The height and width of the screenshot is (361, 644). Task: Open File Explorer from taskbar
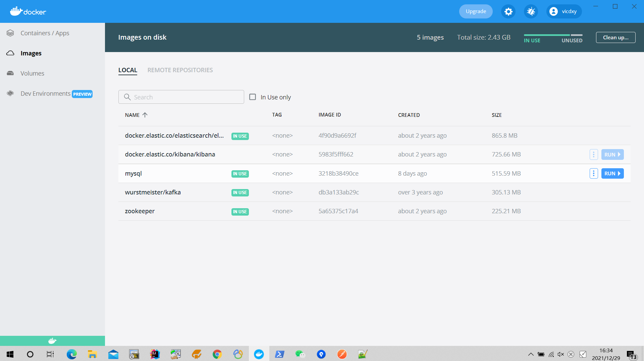point(92,354)
